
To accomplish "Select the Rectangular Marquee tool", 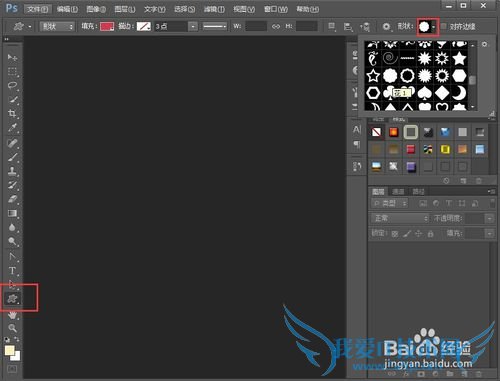I will pyautogui.click(x=12, y=72).
